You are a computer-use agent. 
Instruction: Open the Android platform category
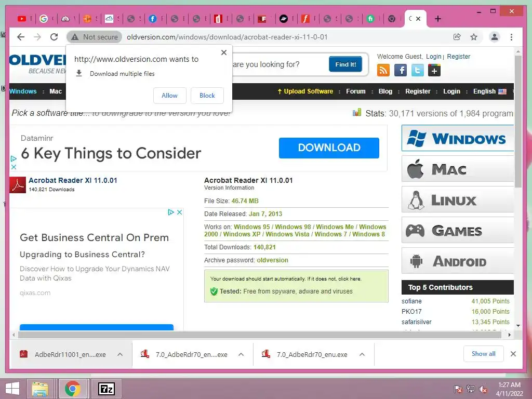click(x=458, y=261)
